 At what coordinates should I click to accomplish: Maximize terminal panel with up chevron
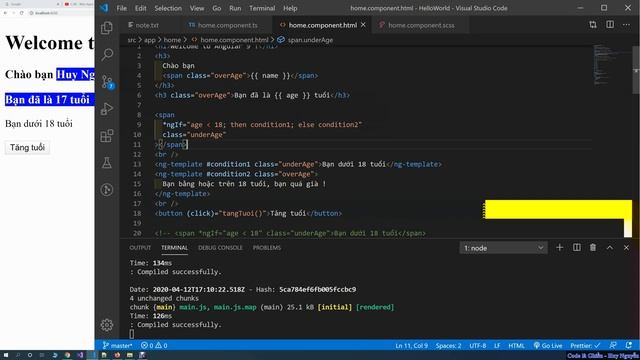click(610, 248)
